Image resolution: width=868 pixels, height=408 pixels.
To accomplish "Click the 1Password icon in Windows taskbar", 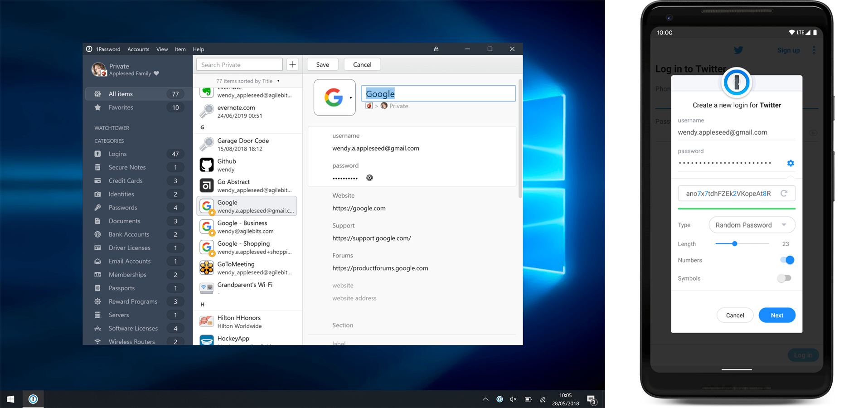I will click(33, 399).
